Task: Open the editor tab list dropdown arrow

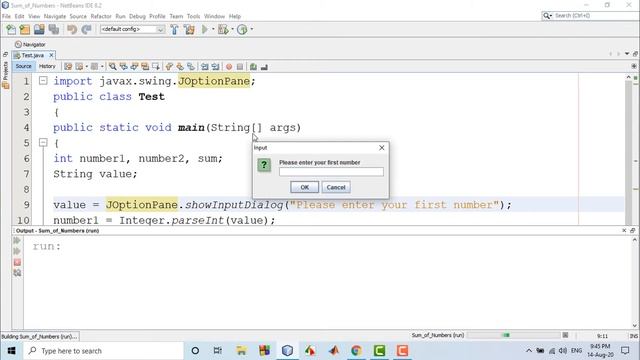Action: click(x=627, y=54)
